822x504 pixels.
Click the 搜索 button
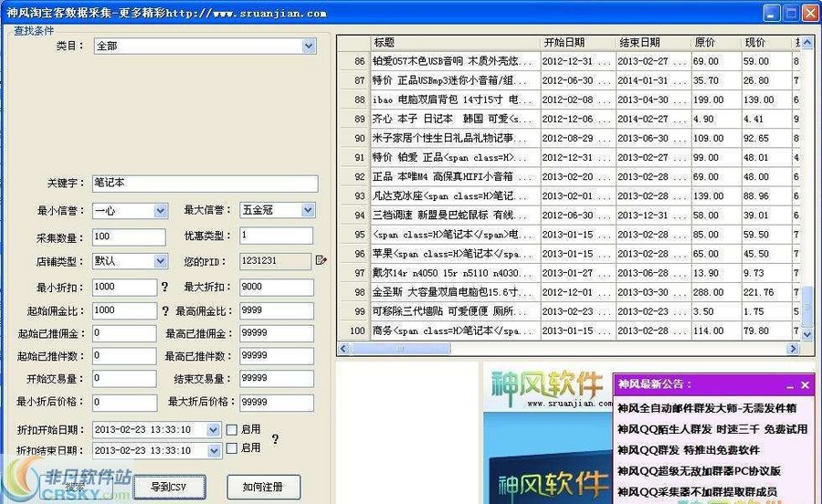76,488
